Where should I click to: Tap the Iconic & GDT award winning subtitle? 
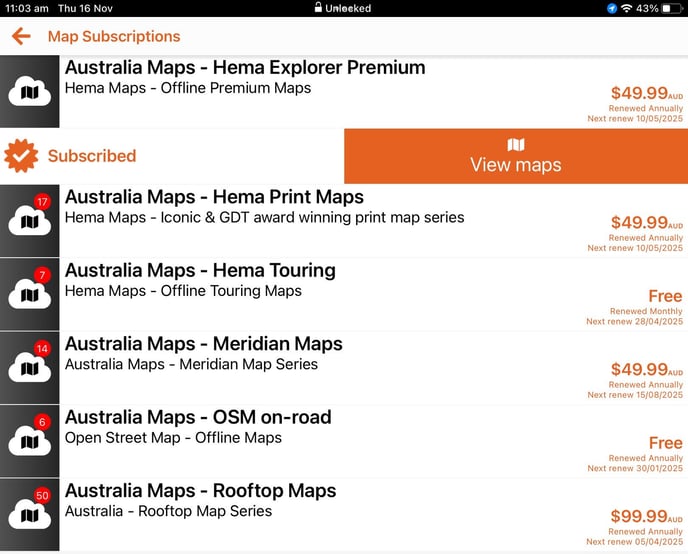click(265, 218)
